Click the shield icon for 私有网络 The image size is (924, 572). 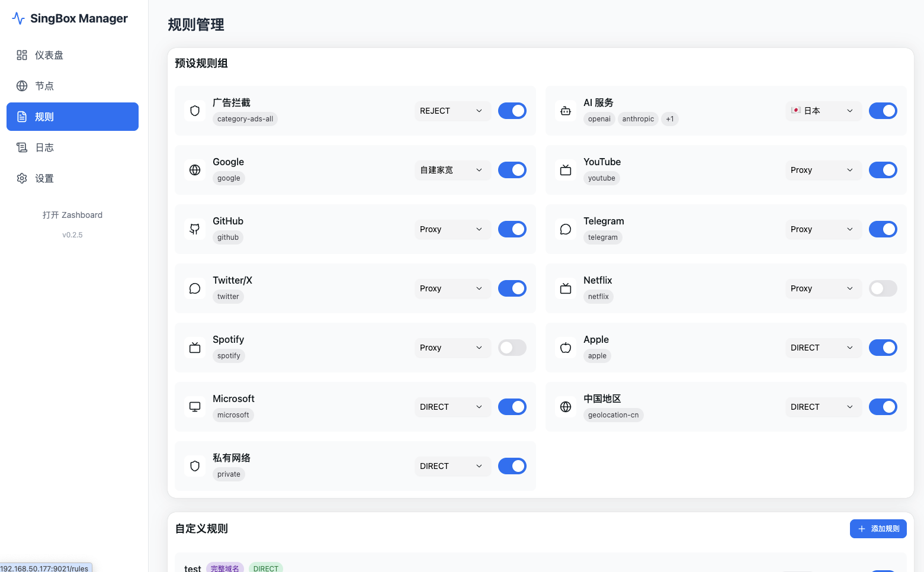[x=195, y=466]
